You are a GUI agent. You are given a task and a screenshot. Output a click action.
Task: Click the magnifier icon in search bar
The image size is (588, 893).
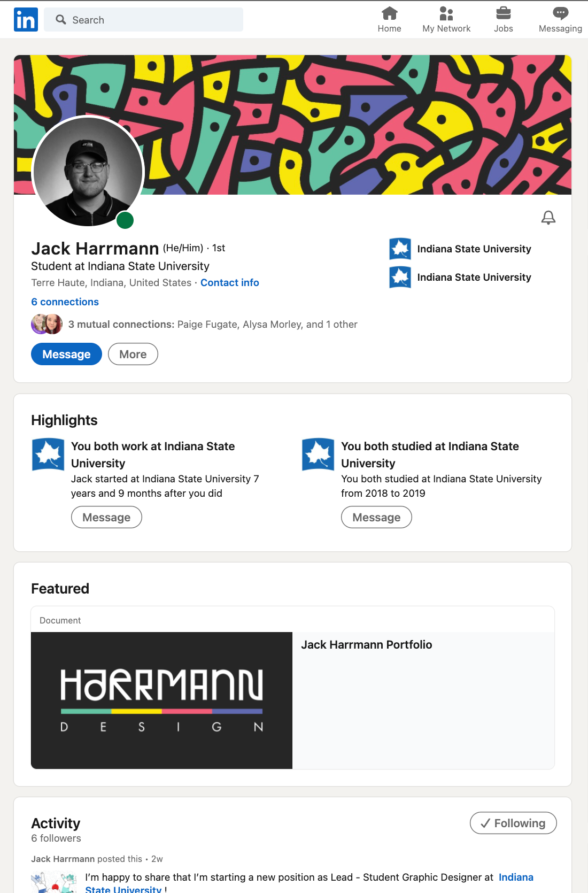(61, 20)
